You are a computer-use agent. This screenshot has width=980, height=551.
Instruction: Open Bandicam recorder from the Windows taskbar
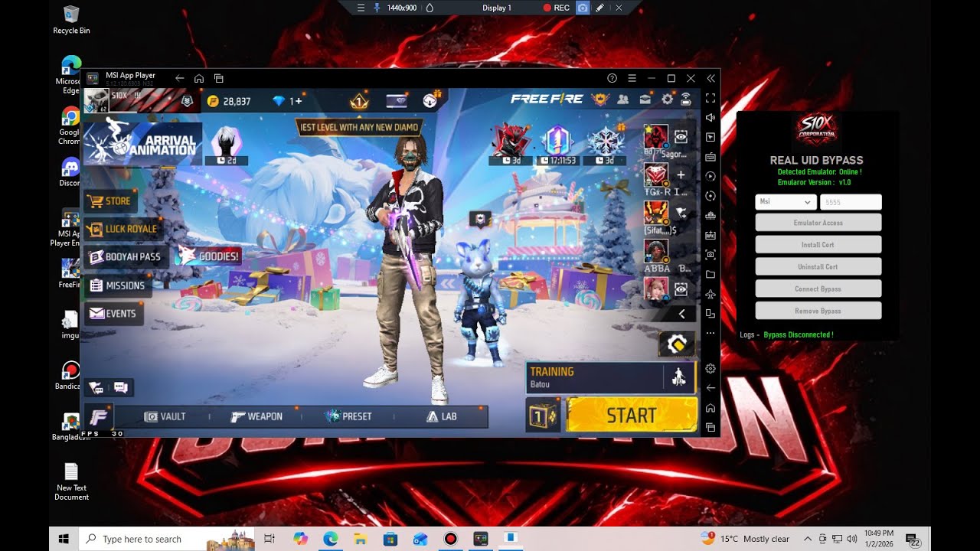[x=450, y=539]
